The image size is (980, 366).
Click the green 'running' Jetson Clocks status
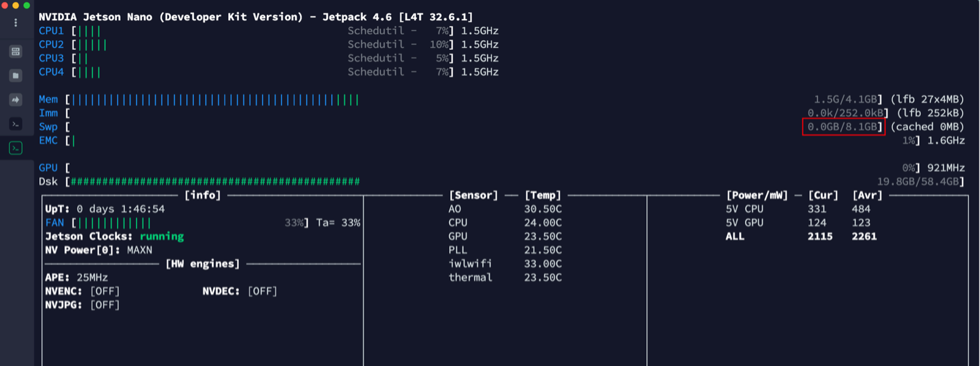(162, 236)
